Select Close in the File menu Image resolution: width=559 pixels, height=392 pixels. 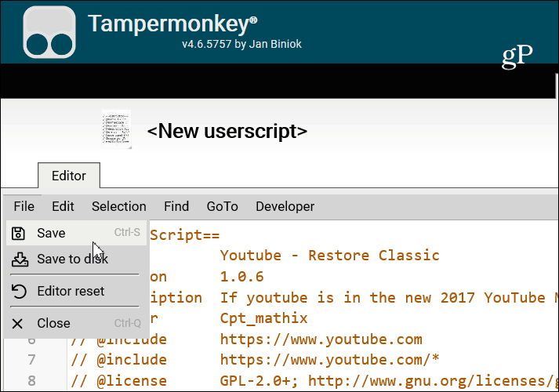76,323
